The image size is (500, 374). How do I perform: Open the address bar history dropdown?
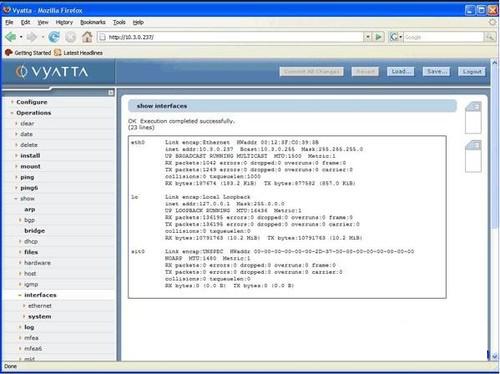(x=367, y=37)
